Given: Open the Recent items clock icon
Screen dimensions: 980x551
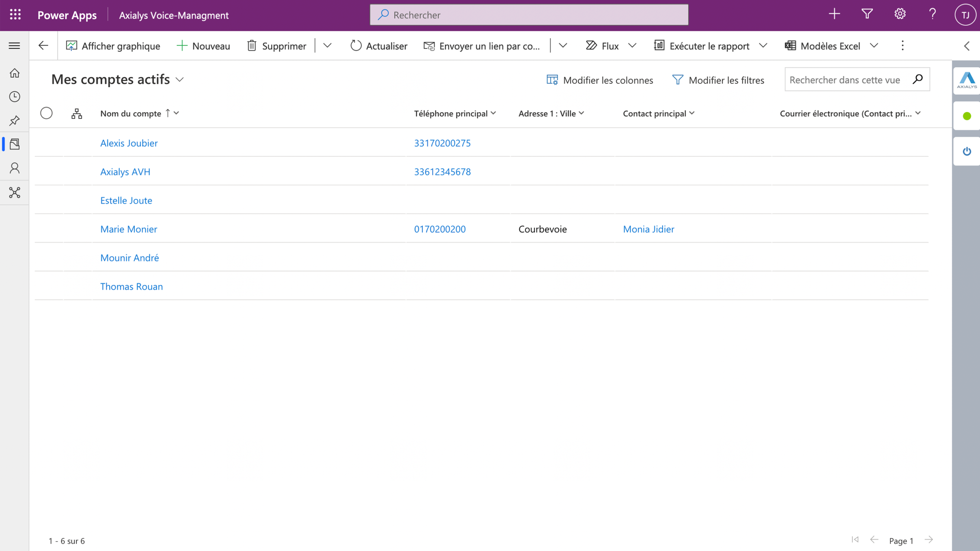Looking at the screenshot, I should [15, 96].
